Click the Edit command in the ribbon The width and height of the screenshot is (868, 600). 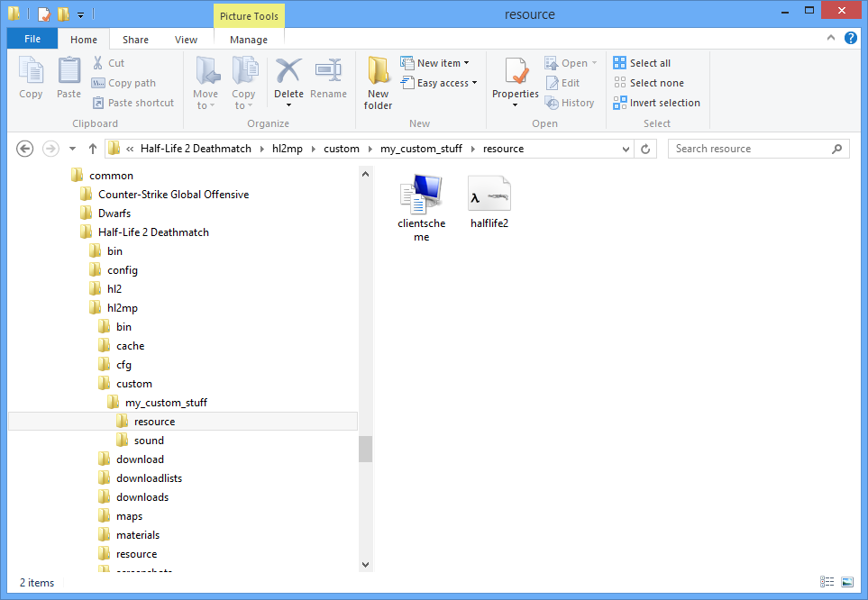562,83
